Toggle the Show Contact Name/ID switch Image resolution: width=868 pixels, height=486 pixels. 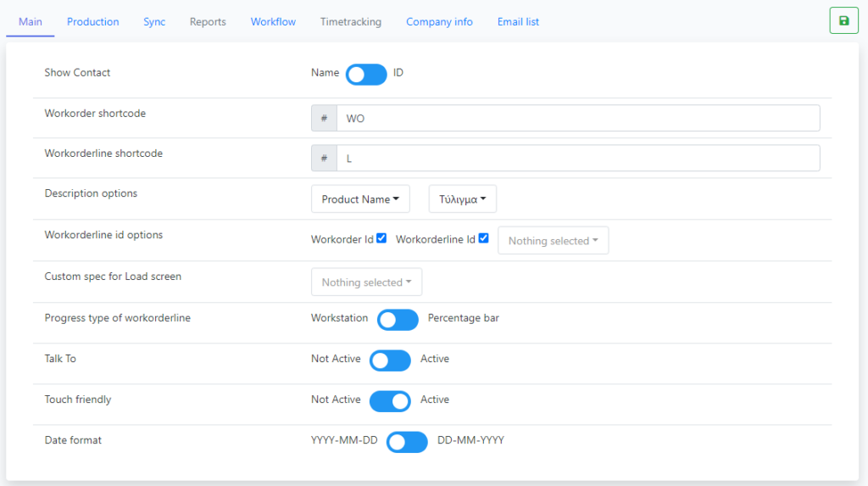pyautogui.click(x=366, y=74)
